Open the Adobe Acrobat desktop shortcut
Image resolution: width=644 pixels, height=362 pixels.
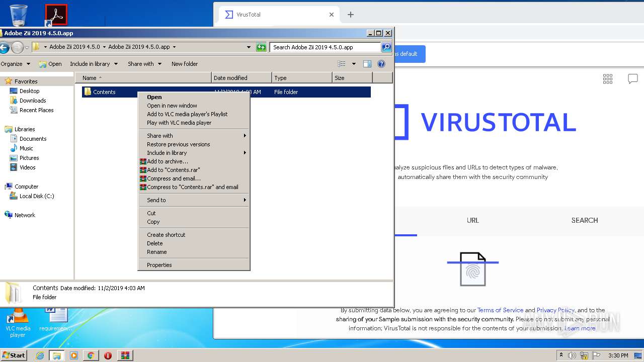(56, 15)
